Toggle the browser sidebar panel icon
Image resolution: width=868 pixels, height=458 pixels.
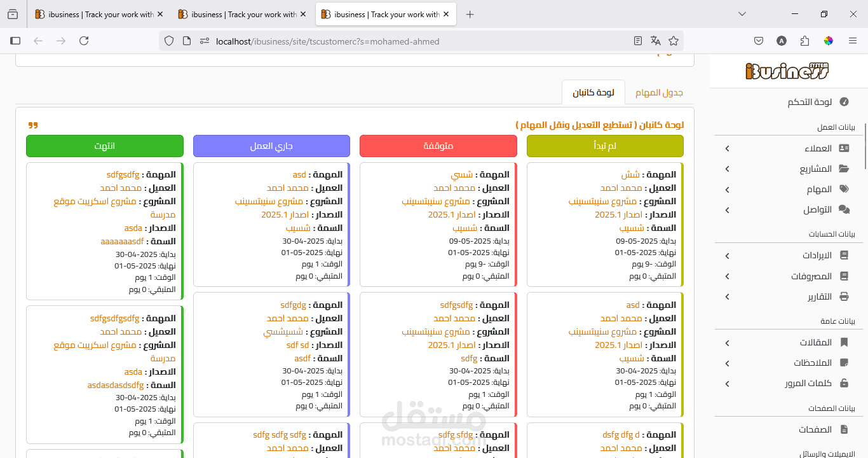tap(15, 41)
